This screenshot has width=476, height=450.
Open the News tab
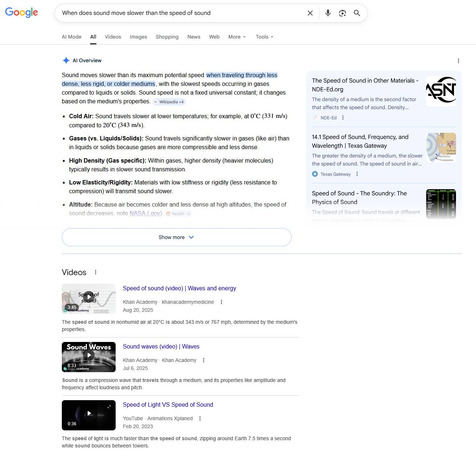pyautogui.click(x=194, y=37)
